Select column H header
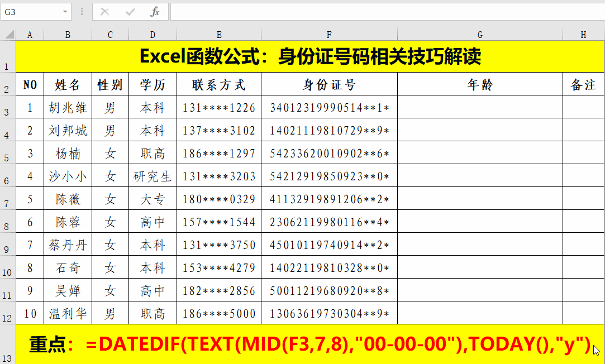 point(583,35)
